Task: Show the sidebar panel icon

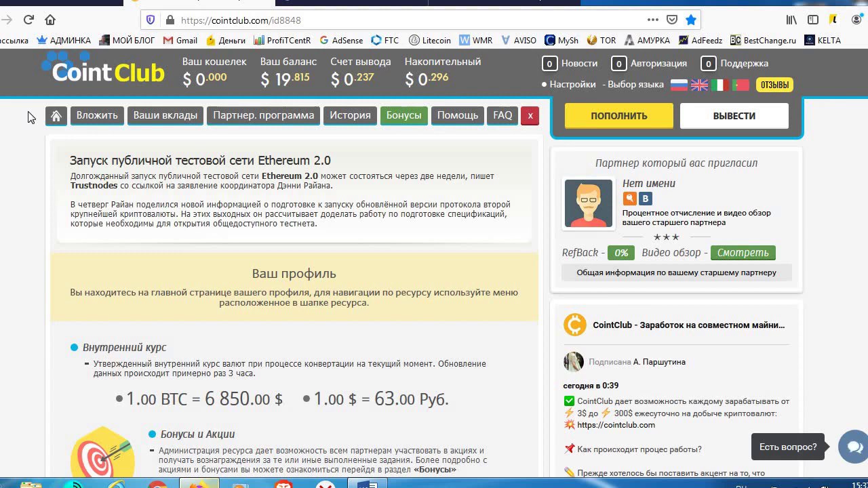Action: tap(813, 20)
